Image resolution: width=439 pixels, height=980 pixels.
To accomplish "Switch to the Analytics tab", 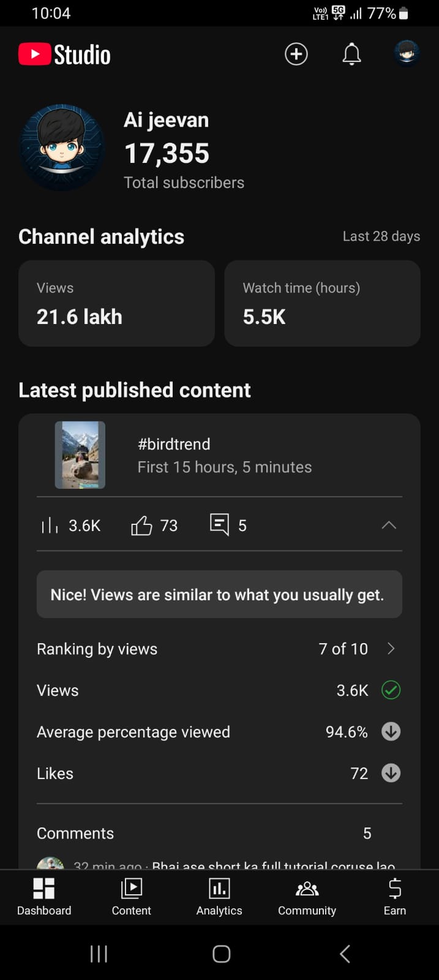I will click(219, 897).
